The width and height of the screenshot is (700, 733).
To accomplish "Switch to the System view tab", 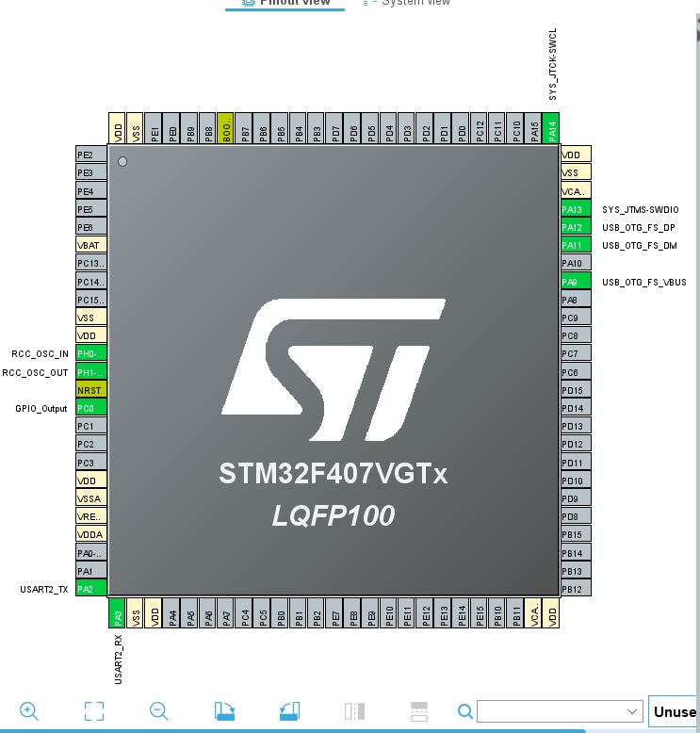I will [x=406, y=3].
